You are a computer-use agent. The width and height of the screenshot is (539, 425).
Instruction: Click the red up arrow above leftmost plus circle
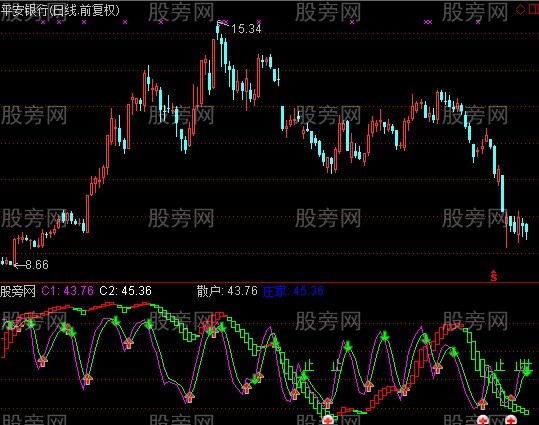point(328,402)
